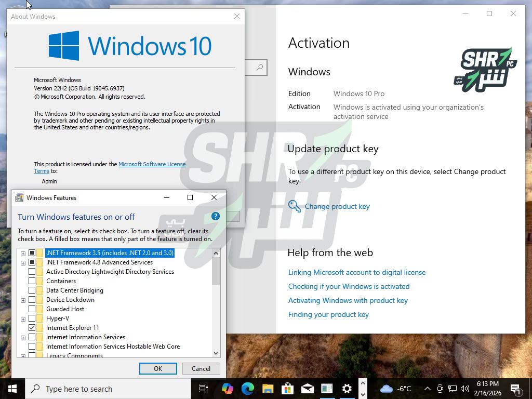
Task: Select the Data Center Bridging row text
Action: 75,290
